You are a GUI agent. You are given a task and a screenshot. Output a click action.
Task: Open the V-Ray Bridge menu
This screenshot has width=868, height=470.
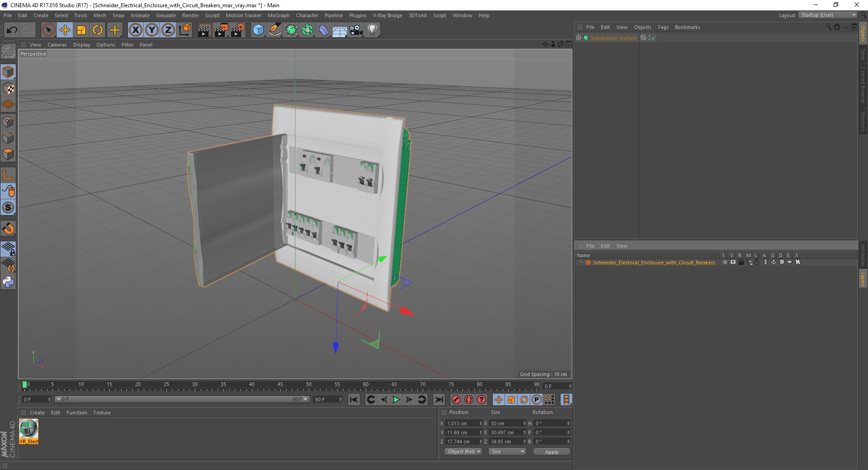[387, 15]
